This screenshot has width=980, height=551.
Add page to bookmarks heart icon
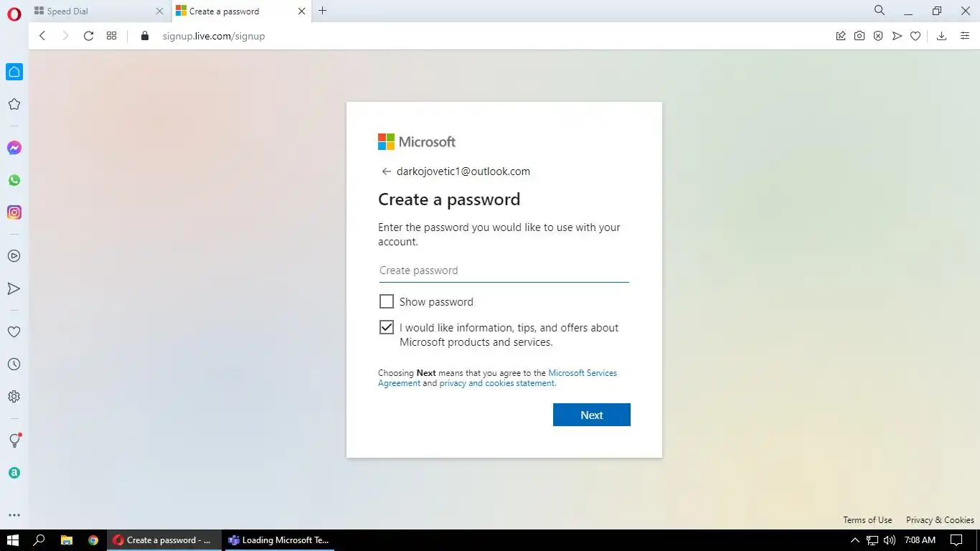tap(915, 36)
